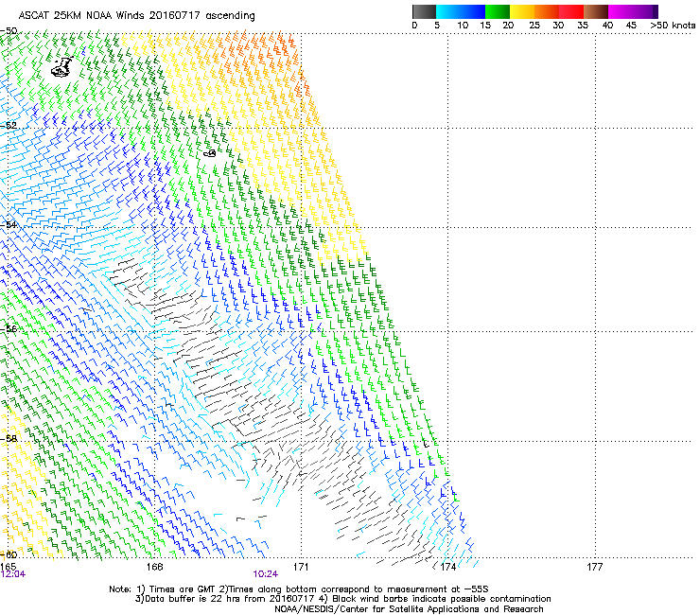Image resolution: width=700 pixels, height=615 pixels.
Task: Click the '>50 knots' legend label
Action: point(673,26)
